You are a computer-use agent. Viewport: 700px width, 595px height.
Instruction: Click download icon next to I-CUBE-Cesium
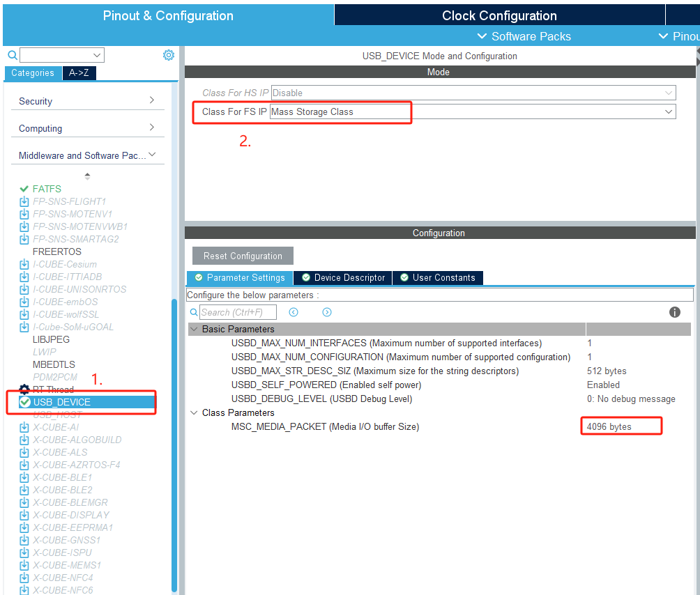click(24, 265)
